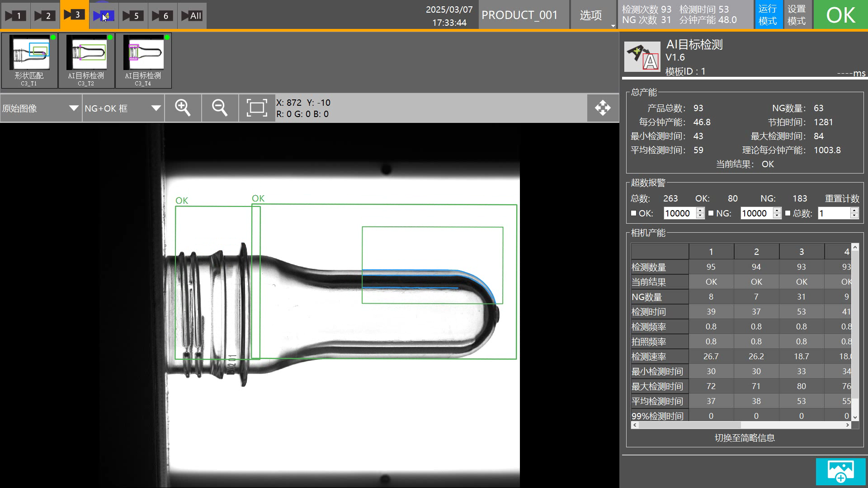
Task: Enable the 总数 alarm checkbox
Action: 788,213
